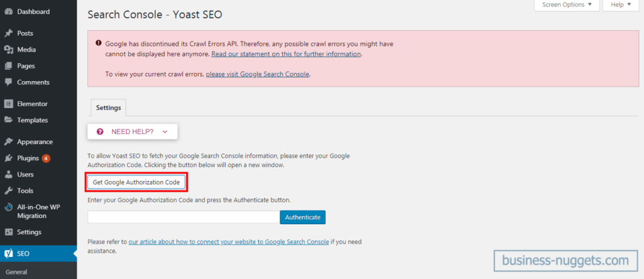Click the Templates folder icon
644x279 pixels.
click(x=8, y=120)
